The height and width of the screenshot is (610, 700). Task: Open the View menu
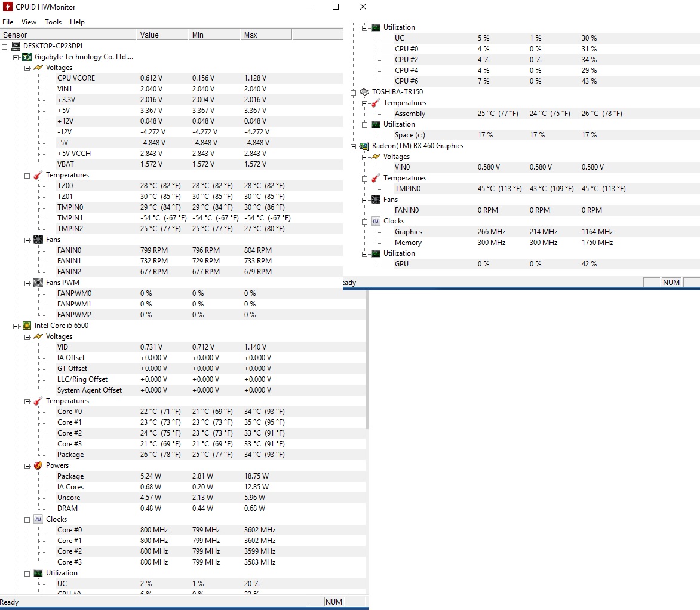click(29, 22)
